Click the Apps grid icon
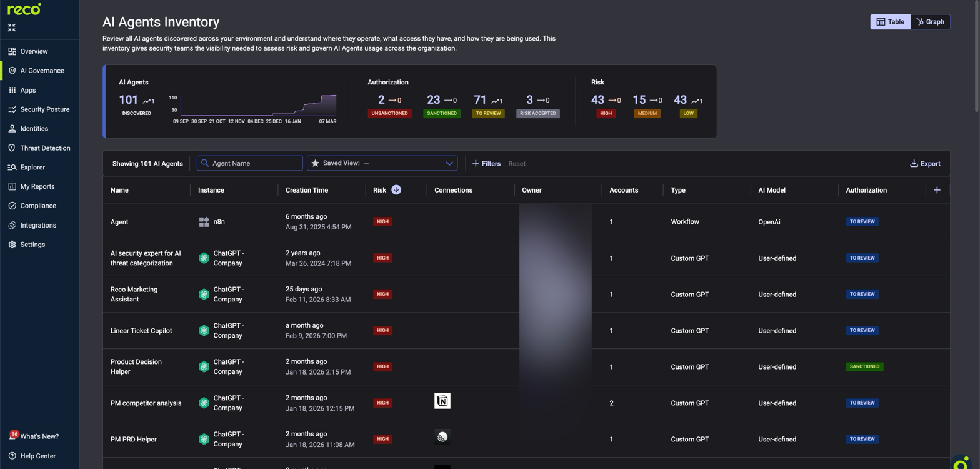 (12, 90)
